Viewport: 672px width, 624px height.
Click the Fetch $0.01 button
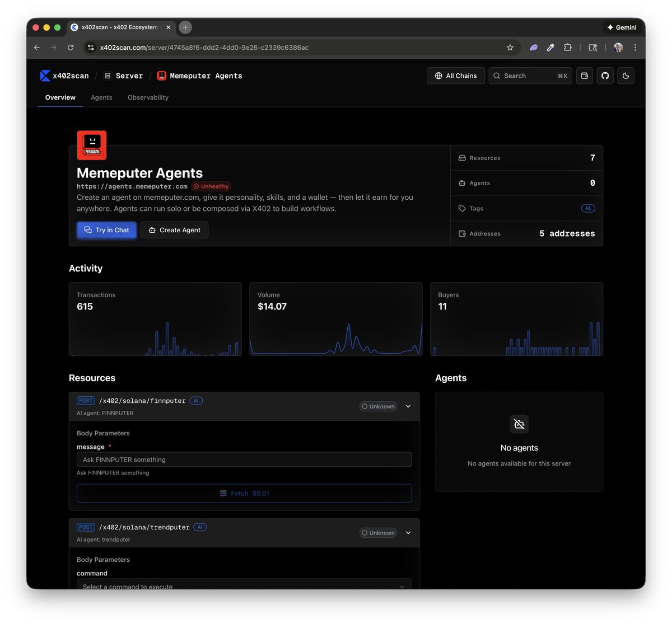coord(244,493)
